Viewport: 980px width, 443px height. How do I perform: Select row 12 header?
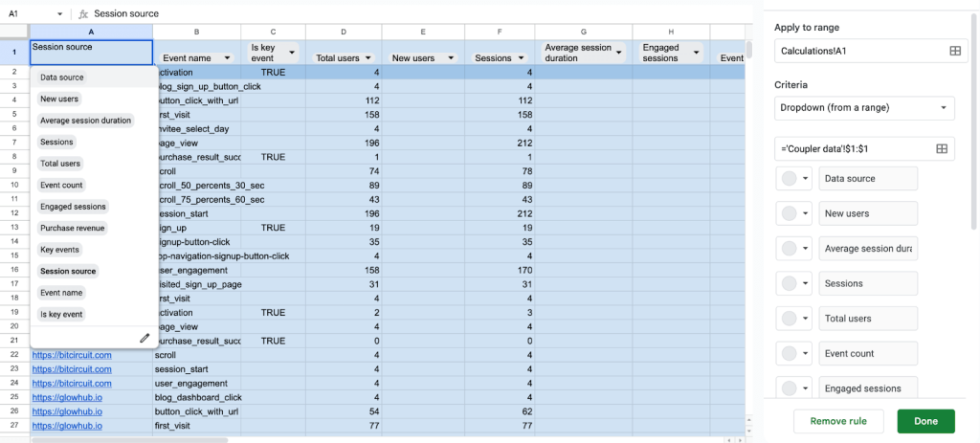point(14,213)
